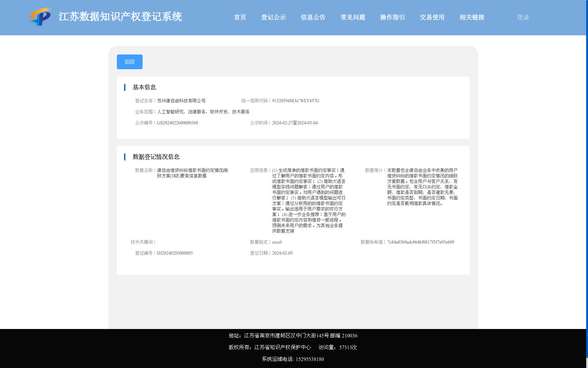Click the support phone 15295538180
Screen dimensions: 588x368
pyautogui.click(x=310, y=359)
